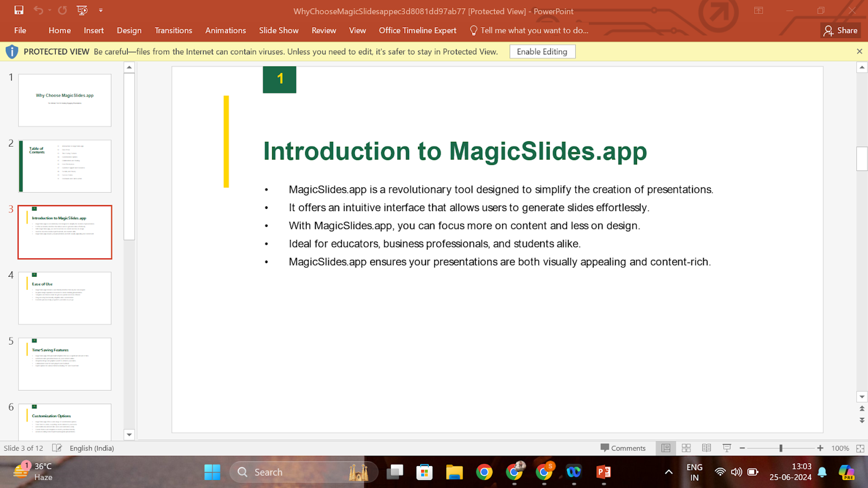Open File Explorer from taskbar
868x488 pixels.
click(x=454, y=472)
